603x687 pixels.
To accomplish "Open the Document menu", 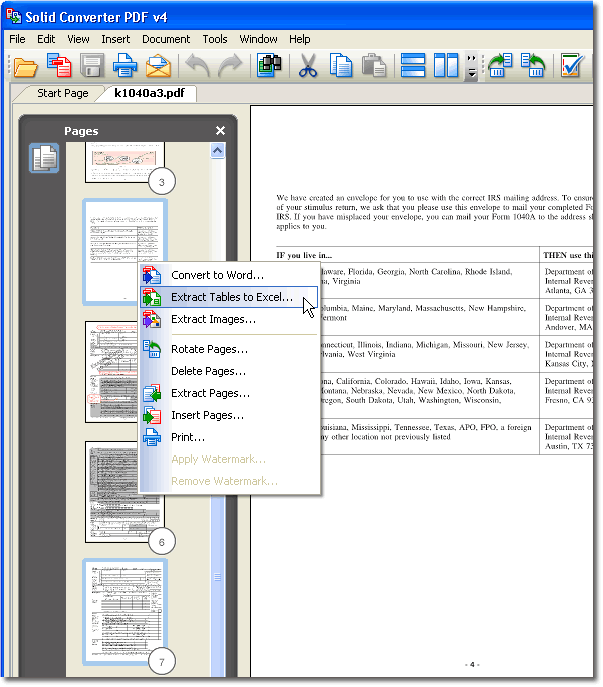I will coord(166,39).
